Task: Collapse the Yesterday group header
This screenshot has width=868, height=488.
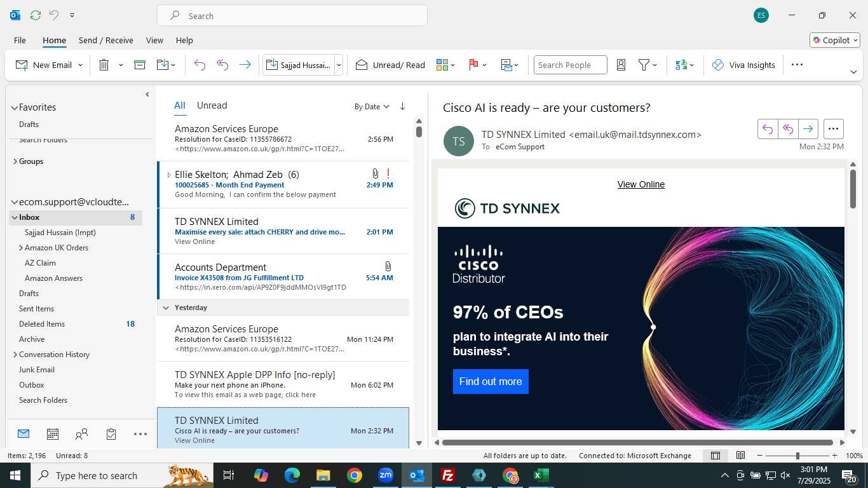Action: (x=166, y=308)
